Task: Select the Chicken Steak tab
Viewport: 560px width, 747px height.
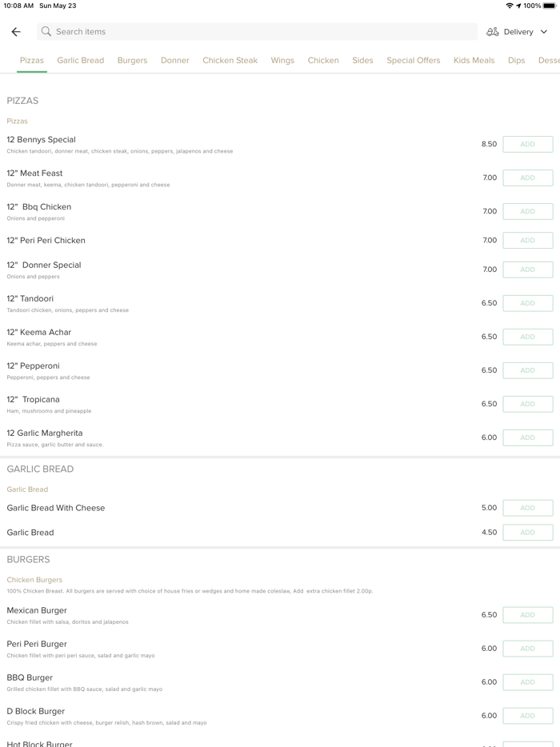Action: point(230,61)
